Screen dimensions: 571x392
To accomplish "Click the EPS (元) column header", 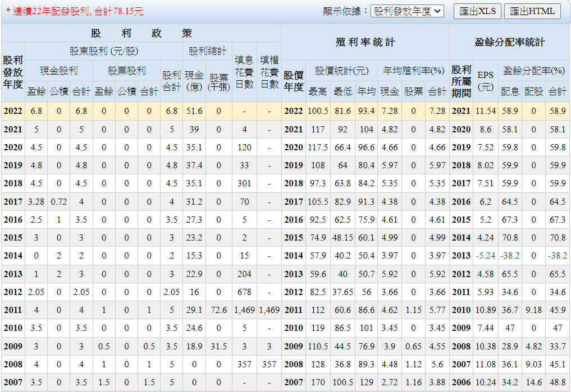I will coord(486,81).
